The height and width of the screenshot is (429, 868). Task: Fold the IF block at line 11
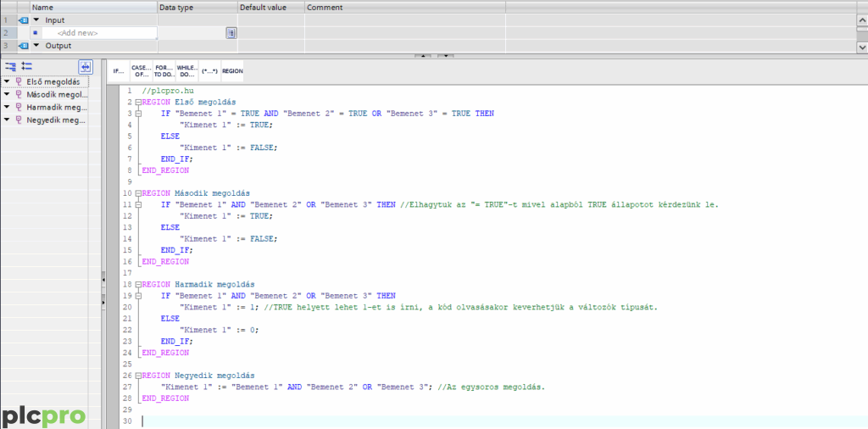[x=138, y=205]
